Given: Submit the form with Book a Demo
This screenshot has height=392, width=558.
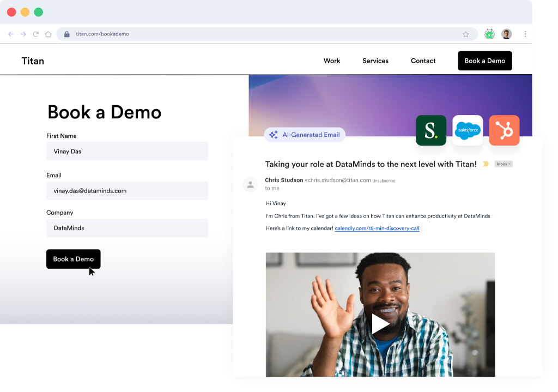Looking at the screenshot, I should click(x=73, y=259).
